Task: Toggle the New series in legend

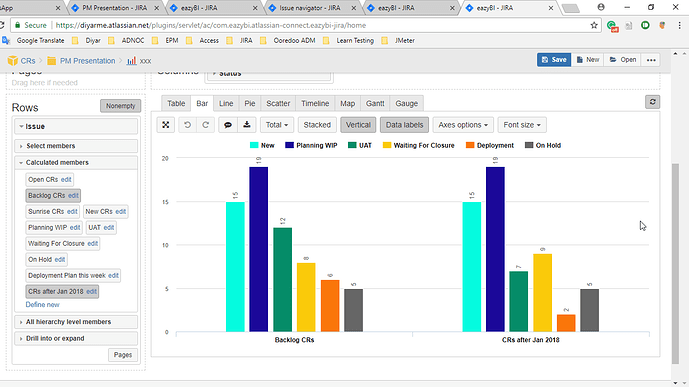Action: 262,145
